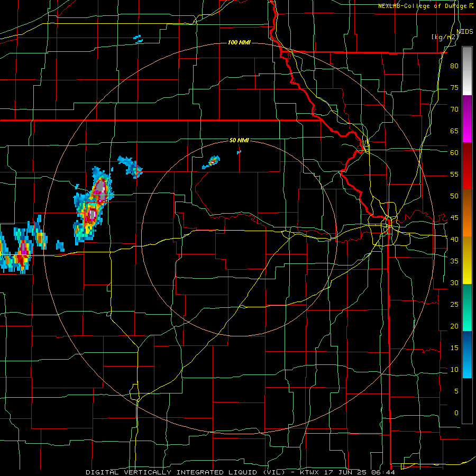Click the 100 NMI range ring label

pos(239,42)
